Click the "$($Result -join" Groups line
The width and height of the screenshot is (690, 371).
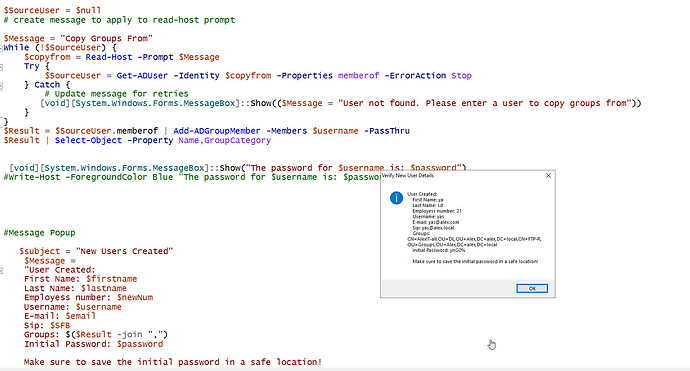(x=96, y=334)
